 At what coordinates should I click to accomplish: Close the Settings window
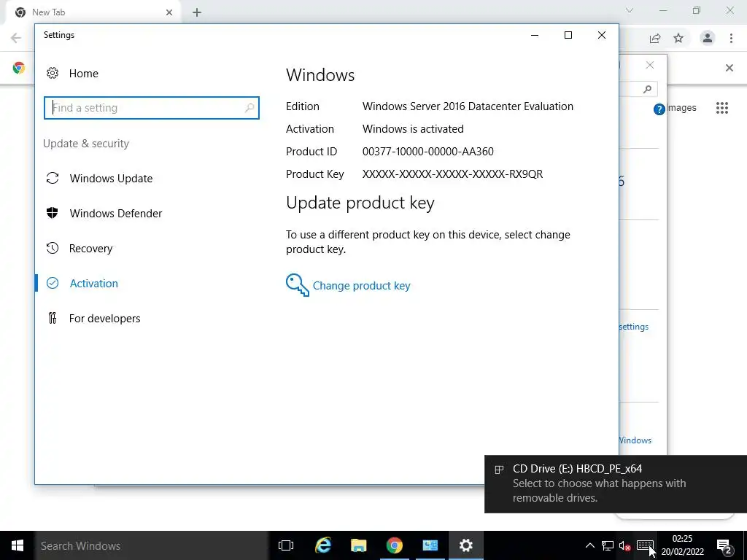coord(602,35)
